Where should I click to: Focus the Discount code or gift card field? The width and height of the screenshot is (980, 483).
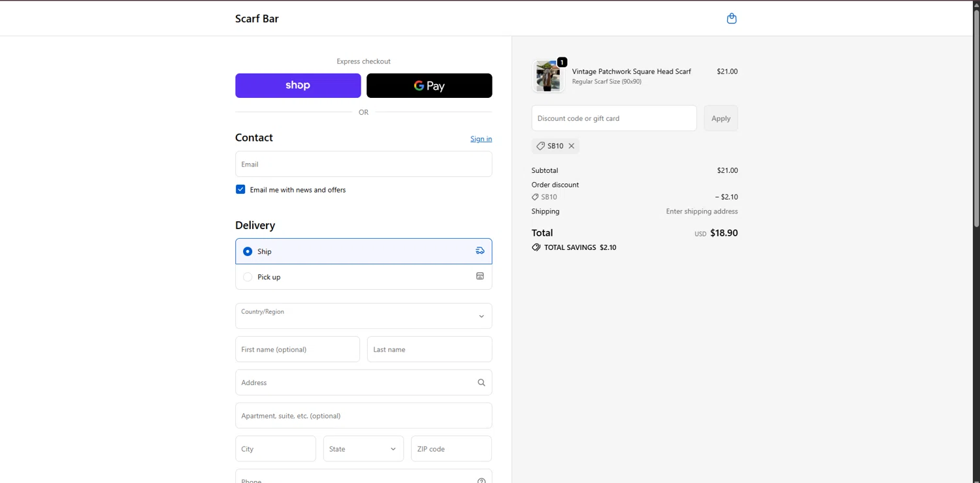(614, 118)
